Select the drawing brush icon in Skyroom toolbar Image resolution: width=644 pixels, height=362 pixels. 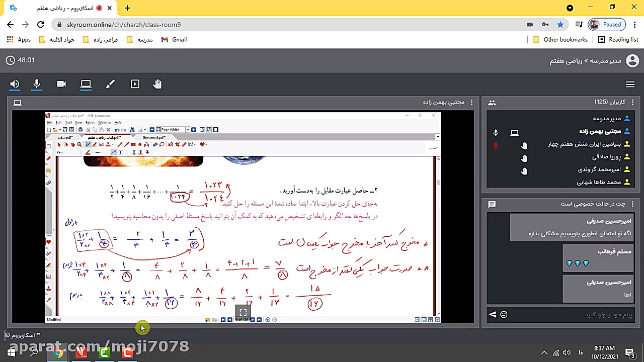pos(110,84)
